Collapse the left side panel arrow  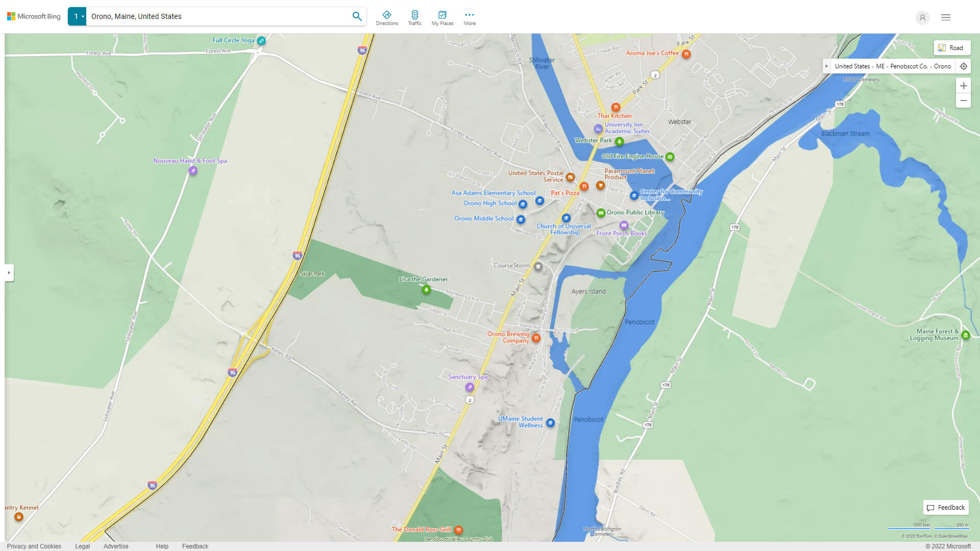(9, 273)
